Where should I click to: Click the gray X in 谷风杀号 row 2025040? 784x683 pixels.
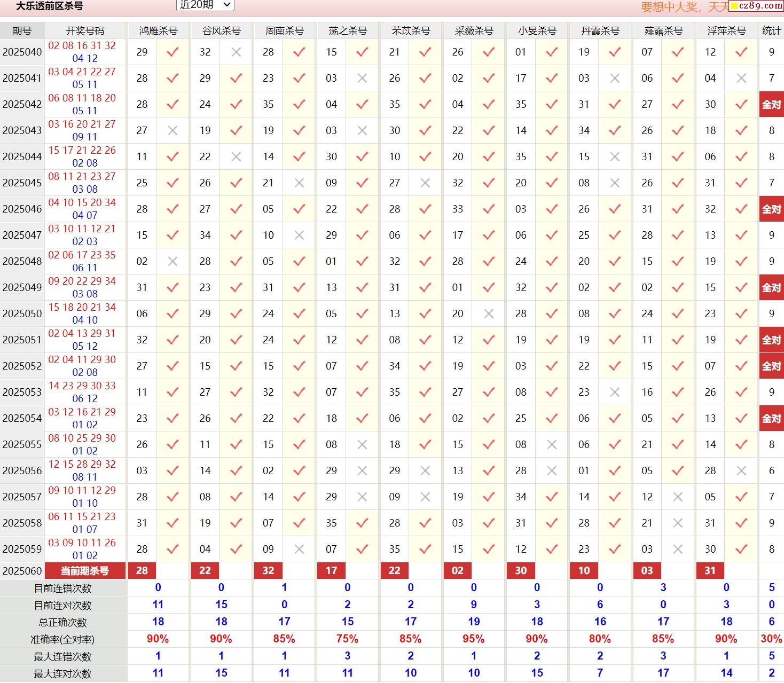(x=236, y=52)
